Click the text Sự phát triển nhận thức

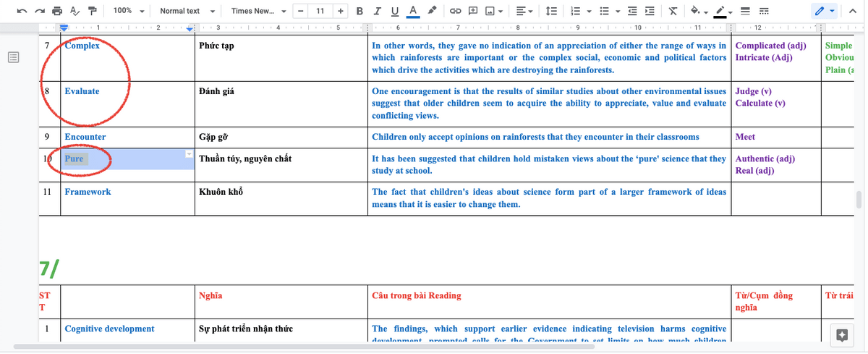[x=246, y=329]
